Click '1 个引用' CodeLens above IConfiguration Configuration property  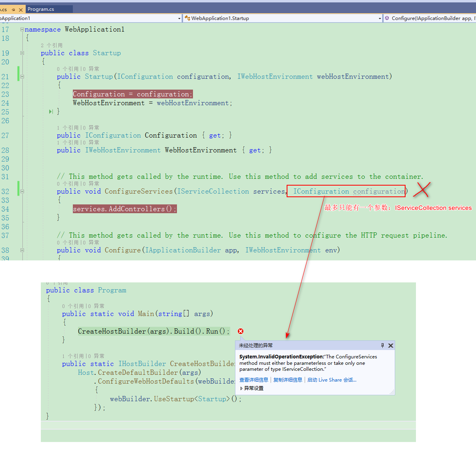(x=67, y=128)
